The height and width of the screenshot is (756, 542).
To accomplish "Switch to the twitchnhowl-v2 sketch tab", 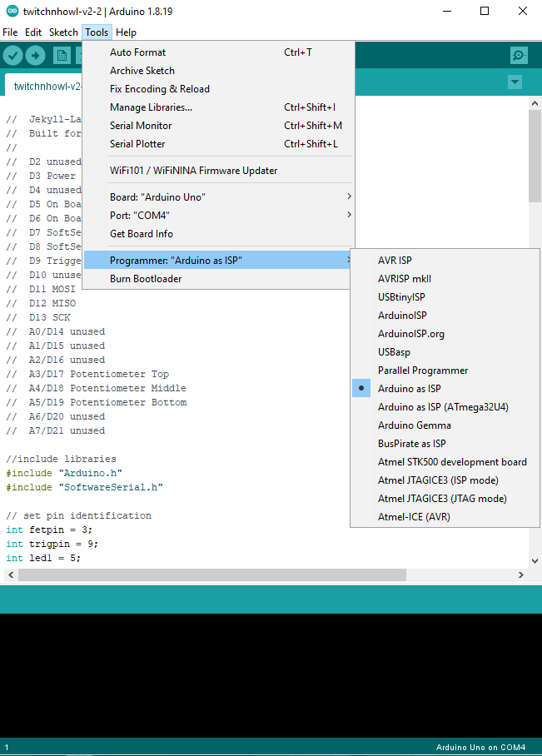I will 43,86.
